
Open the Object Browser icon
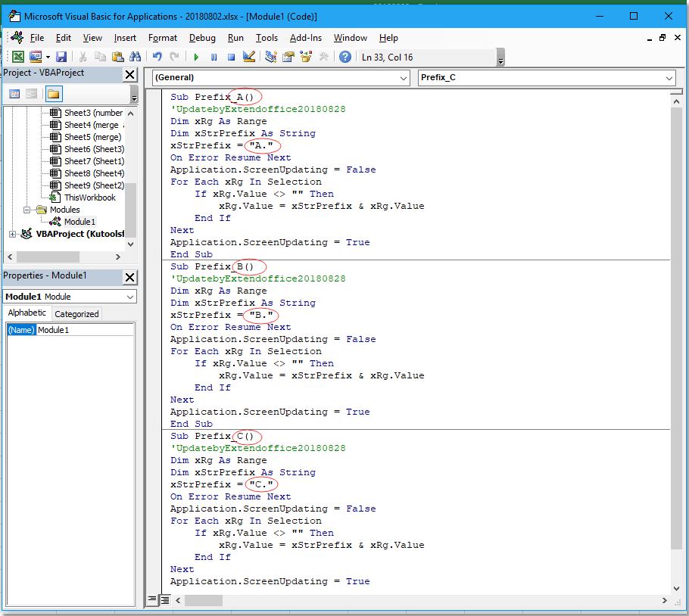(x=306, y=57)
